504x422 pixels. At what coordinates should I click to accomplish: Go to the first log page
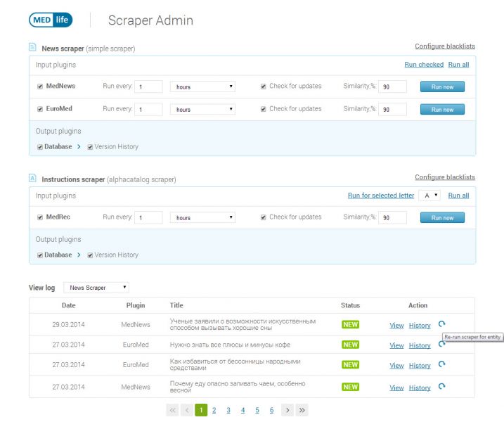point(172,410)
